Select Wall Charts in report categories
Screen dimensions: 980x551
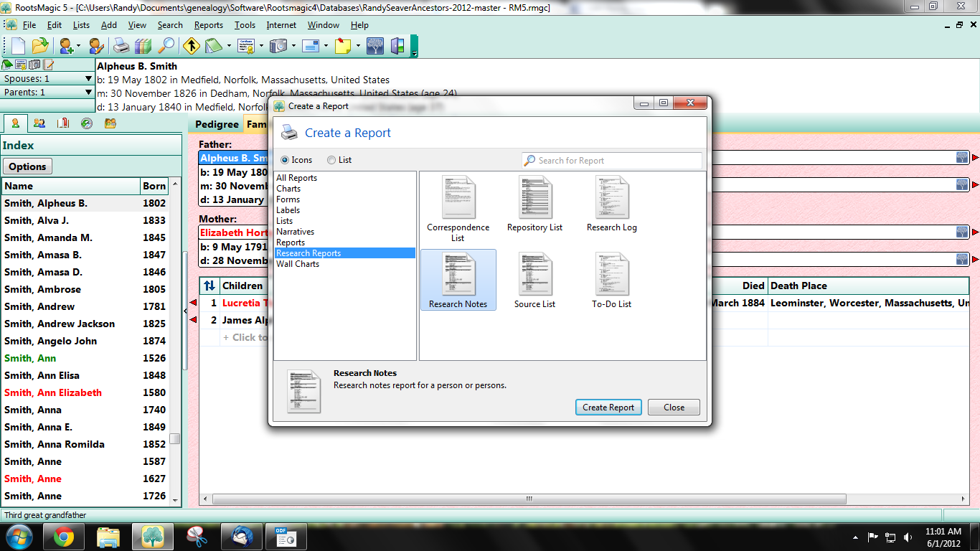coord(298,264)
